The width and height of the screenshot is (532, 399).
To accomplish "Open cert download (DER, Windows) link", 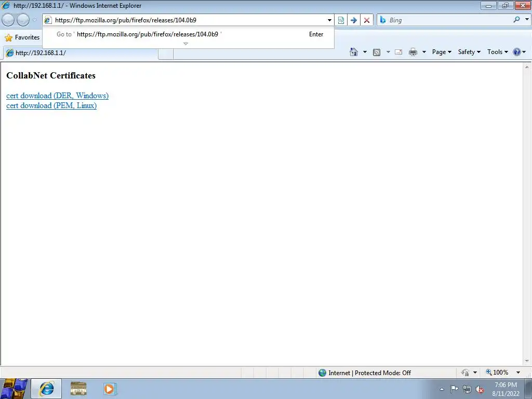I will [57, 96].
